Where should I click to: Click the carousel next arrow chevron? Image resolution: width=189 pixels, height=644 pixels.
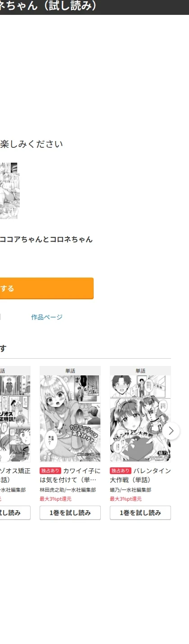click(171, 431)
